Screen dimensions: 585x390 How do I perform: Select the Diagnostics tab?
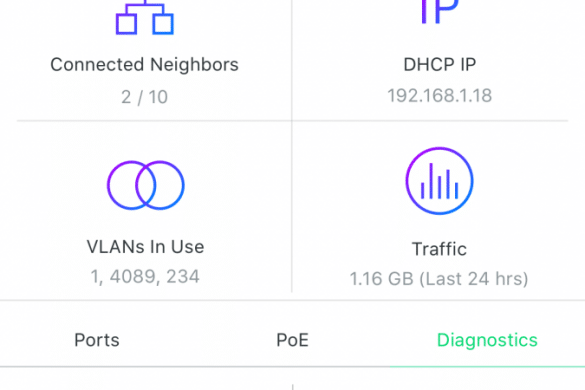pos(487,340)
